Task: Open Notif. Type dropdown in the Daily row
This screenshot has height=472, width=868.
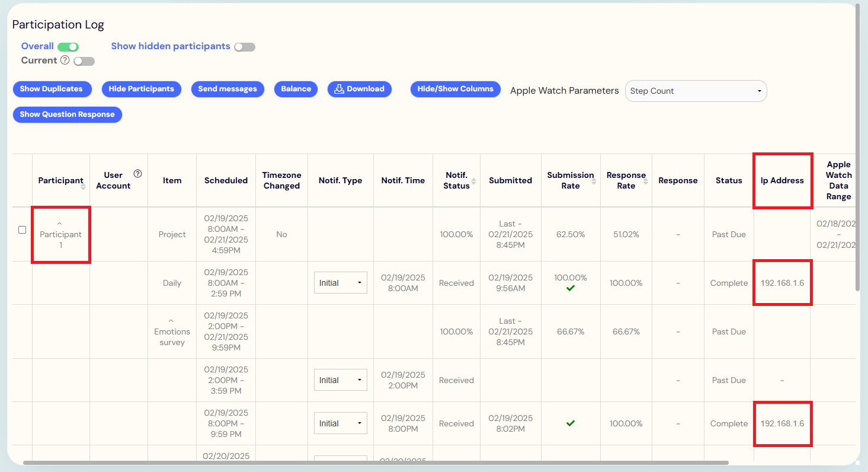Action: click(341, 283)
